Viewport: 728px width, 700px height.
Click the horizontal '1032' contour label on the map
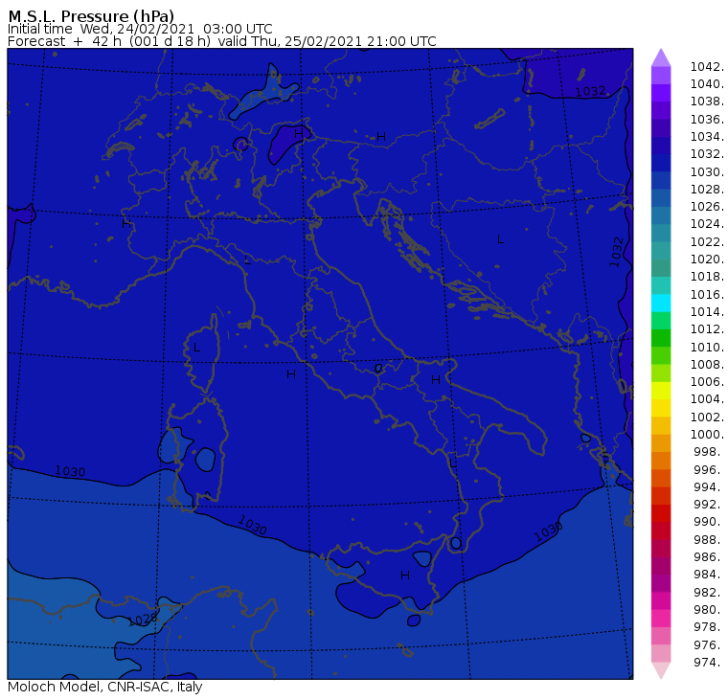(590, 91)
